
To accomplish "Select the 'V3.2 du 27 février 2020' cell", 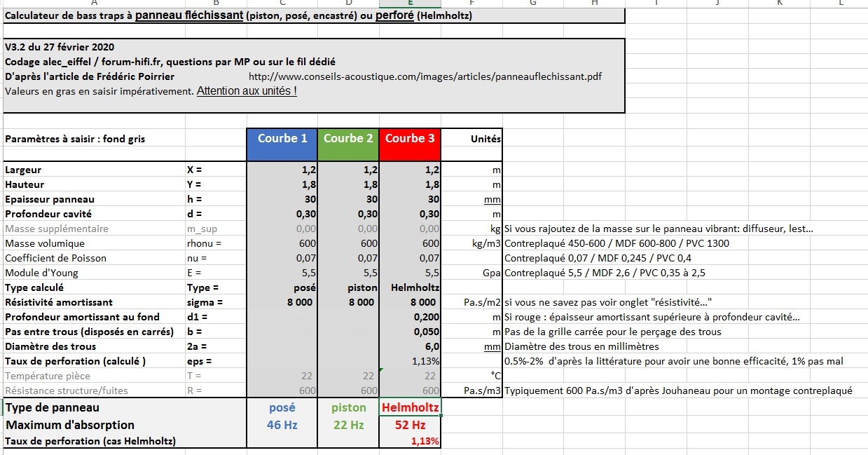I will pyautogui.click(x=59, y=47).
